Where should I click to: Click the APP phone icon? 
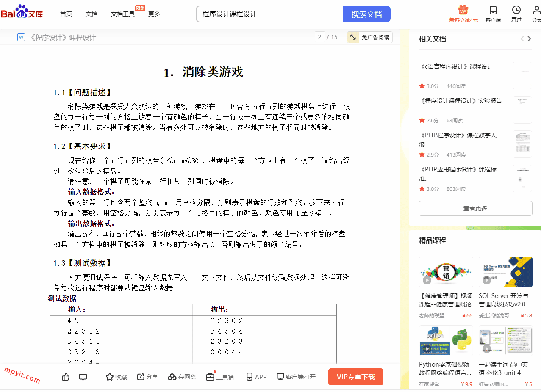[x=250, y=377]
